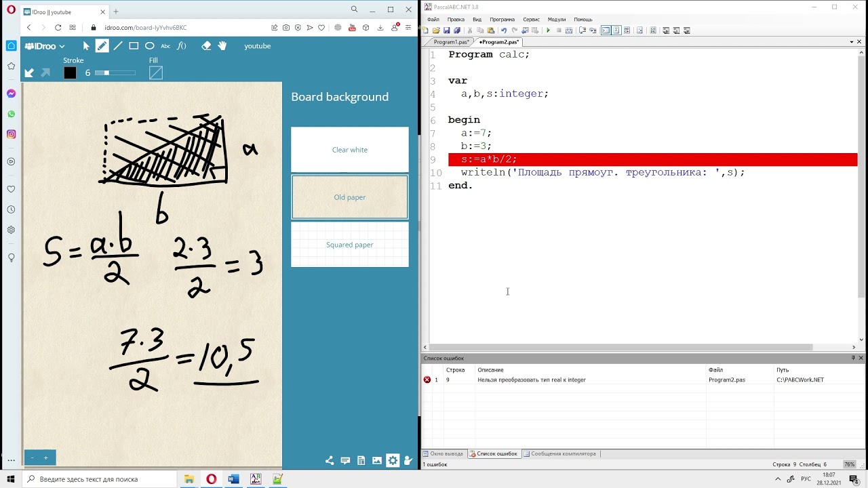Select the IDroo eraser tool
This screenshot has height=488, width=868.
point(207,46)
